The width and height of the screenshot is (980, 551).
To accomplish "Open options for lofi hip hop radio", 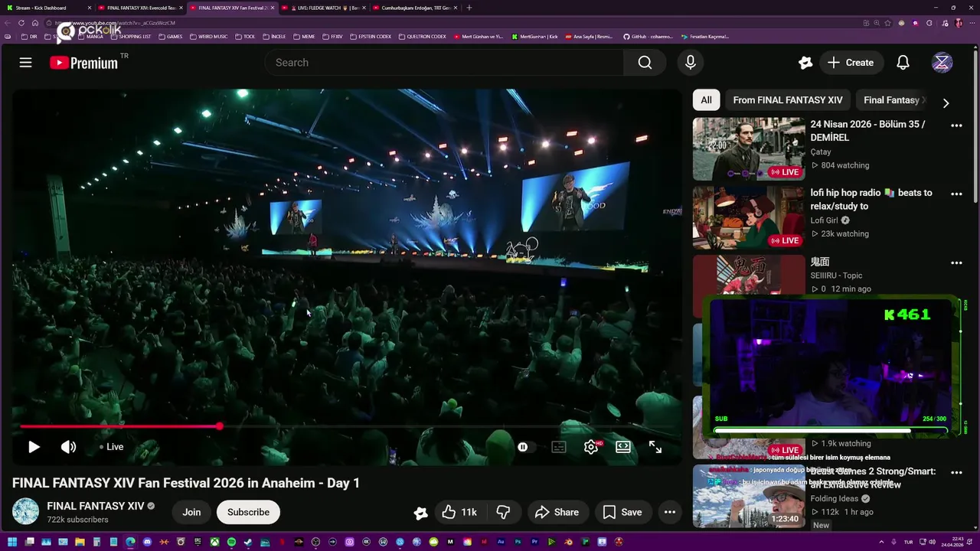I will click(956, 194).
